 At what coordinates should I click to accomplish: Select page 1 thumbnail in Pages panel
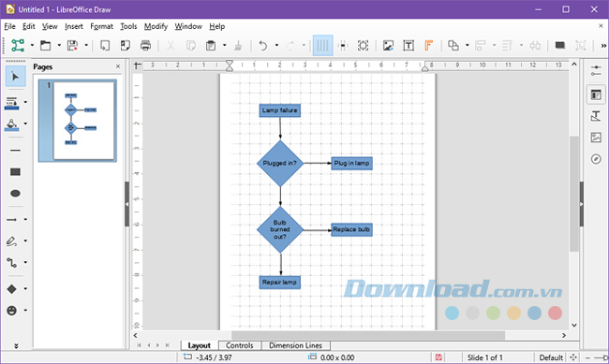pyautogui.click(x=78, y=121)
